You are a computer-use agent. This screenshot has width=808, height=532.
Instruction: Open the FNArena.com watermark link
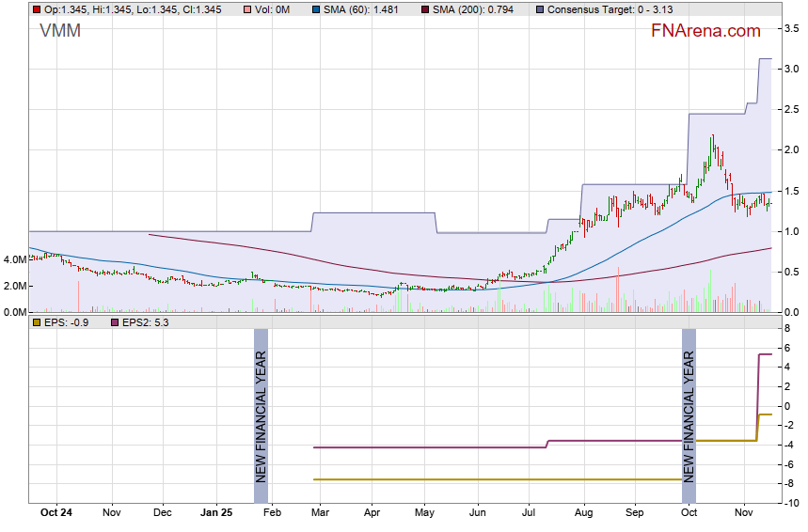coord(705,31)
